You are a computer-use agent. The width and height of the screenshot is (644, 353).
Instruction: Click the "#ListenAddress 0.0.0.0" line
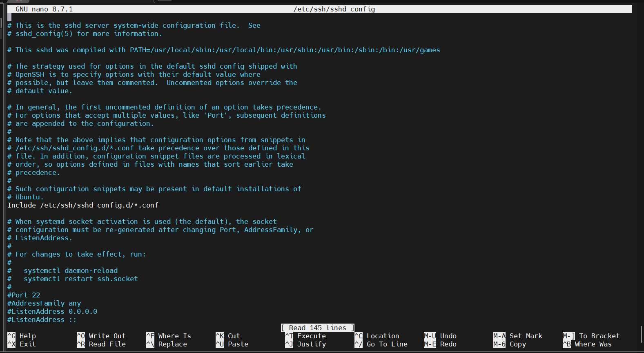tap(52, 311)
